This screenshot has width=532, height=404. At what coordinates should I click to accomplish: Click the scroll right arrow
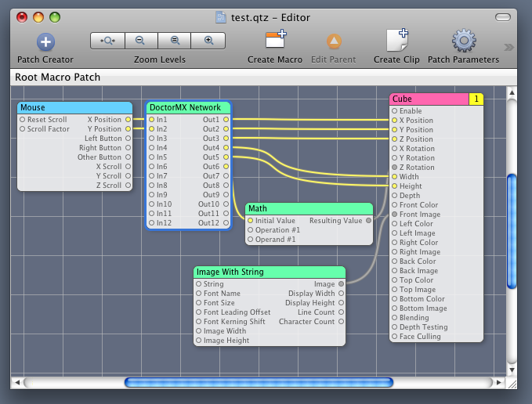[x=499, y=382]
